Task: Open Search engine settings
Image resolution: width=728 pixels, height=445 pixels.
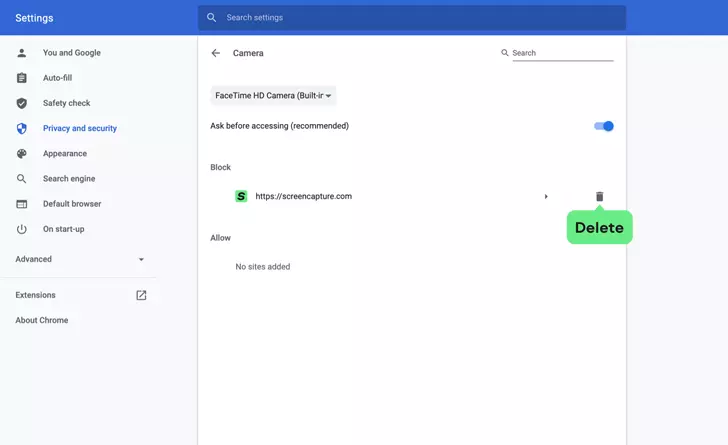Action: click(x=69, y=178)
